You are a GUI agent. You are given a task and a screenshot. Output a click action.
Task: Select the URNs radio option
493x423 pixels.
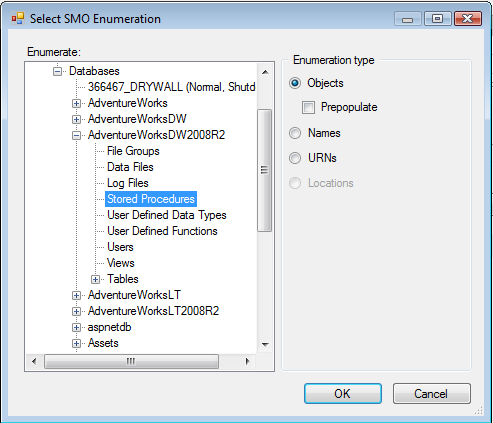(x=295, y=158)
